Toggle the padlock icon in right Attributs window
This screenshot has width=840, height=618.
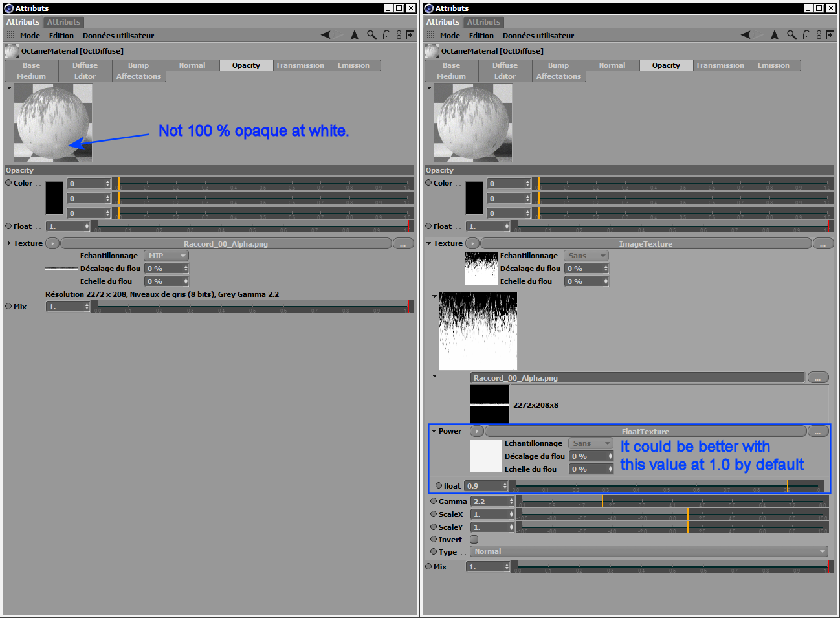click(x=806, y=35)
